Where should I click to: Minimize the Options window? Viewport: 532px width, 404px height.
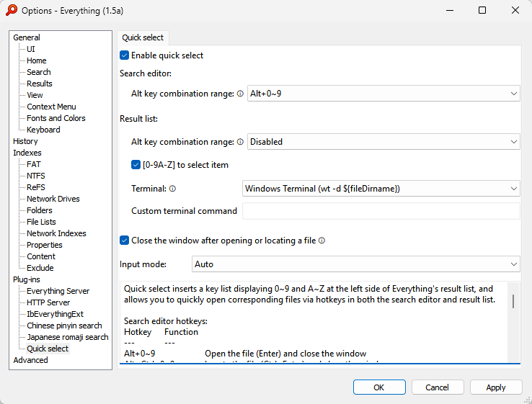click(450, 11)
